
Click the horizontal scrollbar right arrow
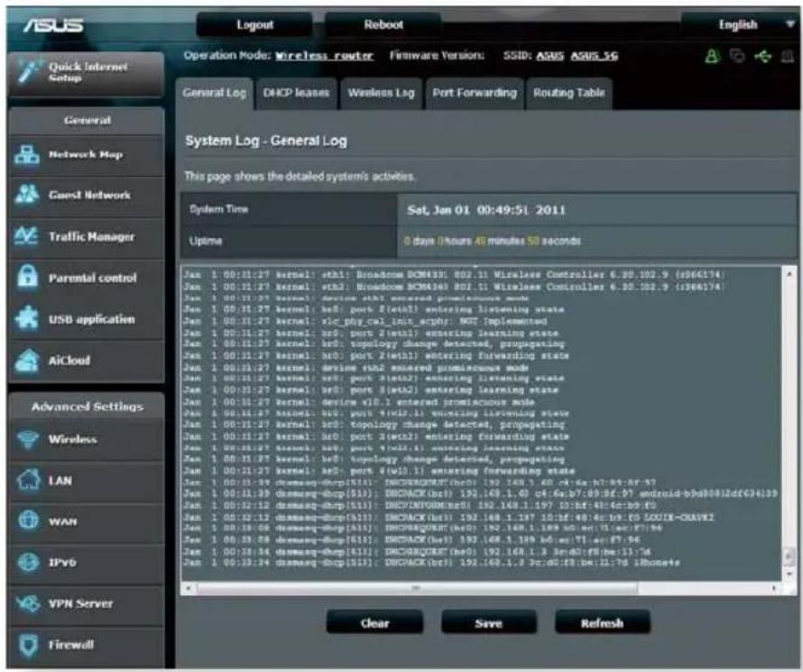[x=774, y=589]
